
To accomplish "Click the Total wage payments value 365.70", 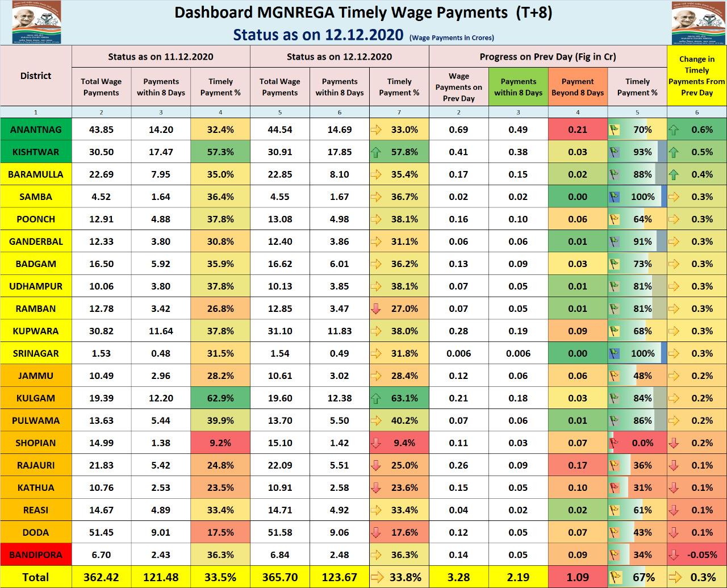I will [280, 577].
